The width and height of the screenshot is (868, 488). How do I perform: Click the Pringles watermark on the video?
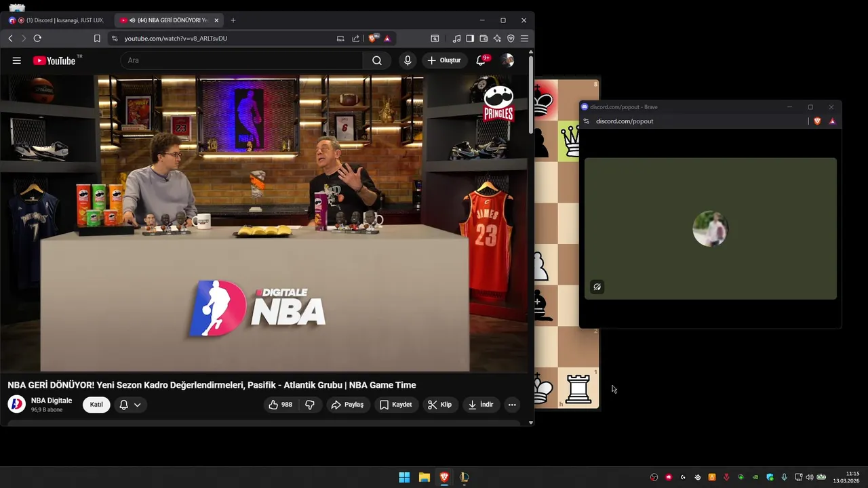coord(498,103)
